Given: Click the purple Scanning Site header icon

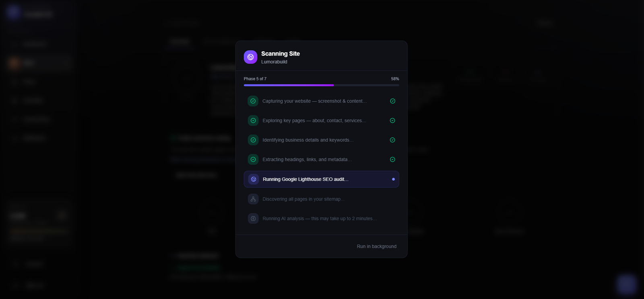Looking at the screenshot, I should pos(250,57).
